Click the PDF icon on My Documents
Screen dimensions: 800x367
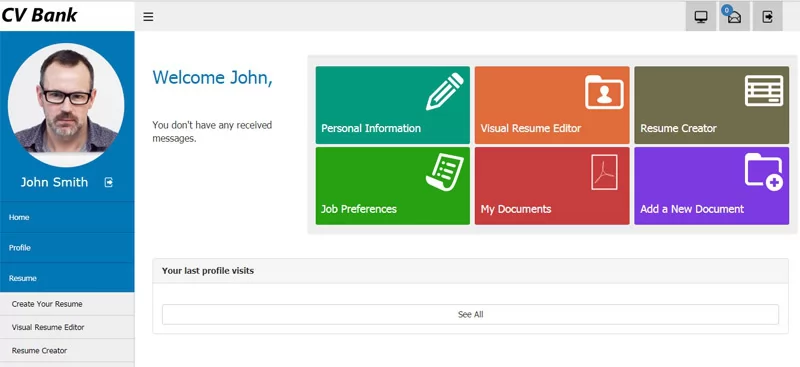click(x=604, y=173)
